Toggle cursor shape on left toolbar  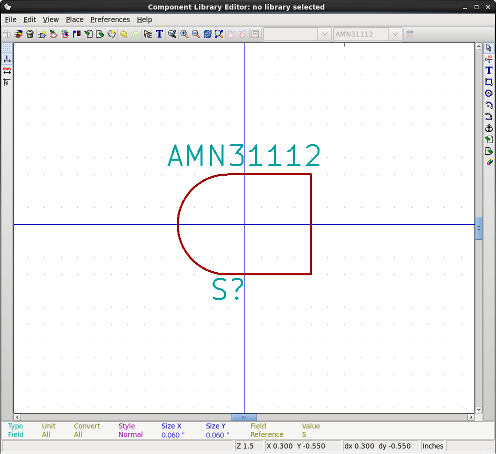point(7,82)
